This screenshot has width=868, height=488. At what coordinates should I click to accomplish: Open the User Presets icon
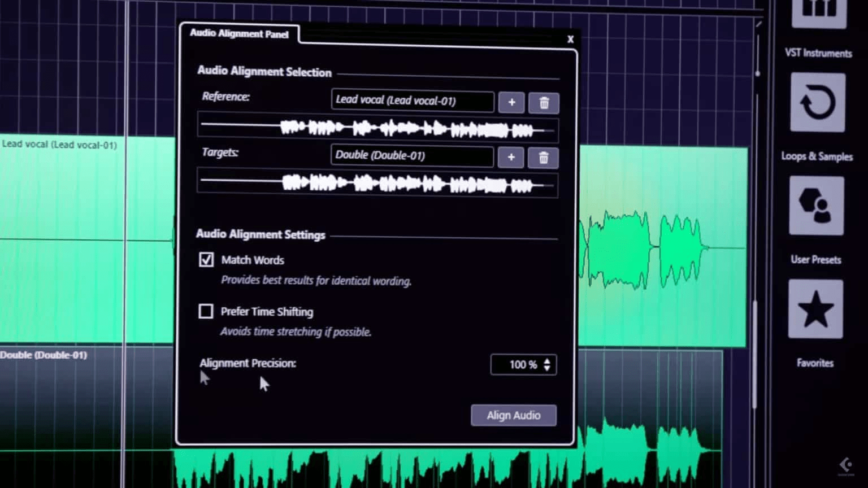[816, 206]
